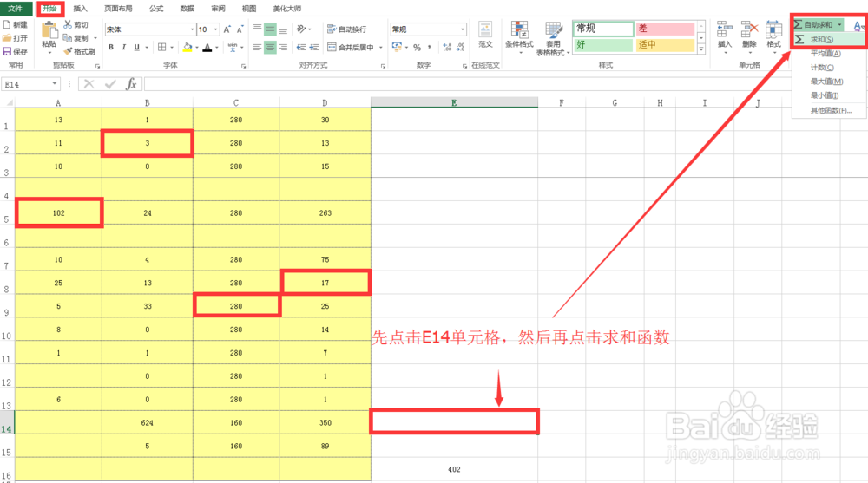Click the 复制 (Copy) icon
Screen dimensions: 868x483
(68, 38)
